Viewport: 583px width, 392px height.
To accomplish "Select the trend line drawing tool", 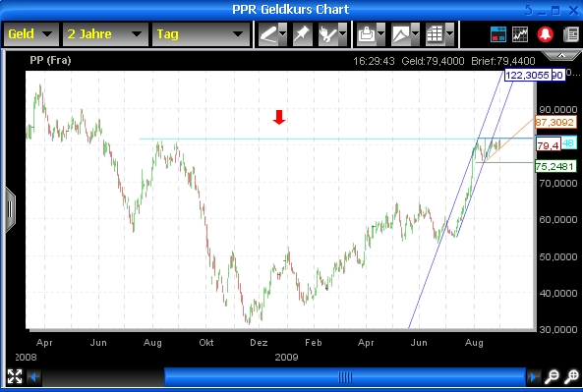I will (268, 34).
